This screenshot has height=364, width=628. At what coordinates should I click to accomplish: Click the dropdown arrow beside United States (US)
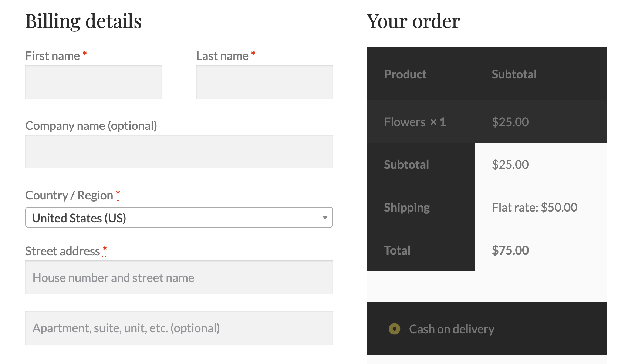325,218
